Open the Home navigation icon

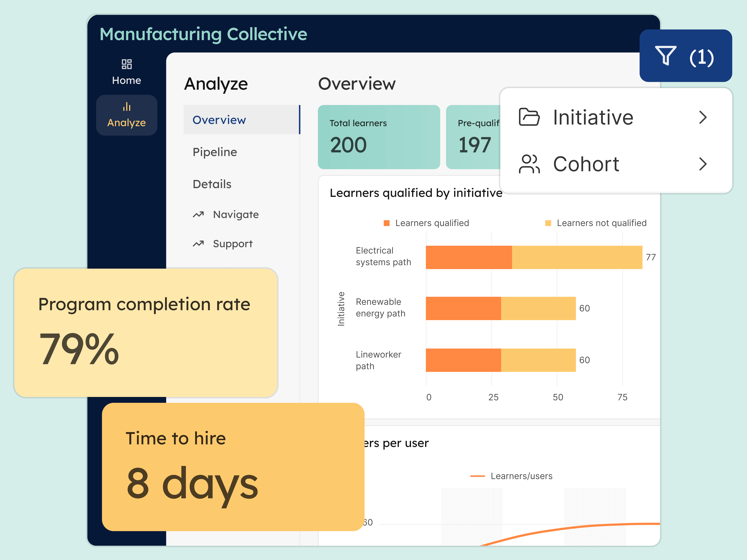point(127,64)
